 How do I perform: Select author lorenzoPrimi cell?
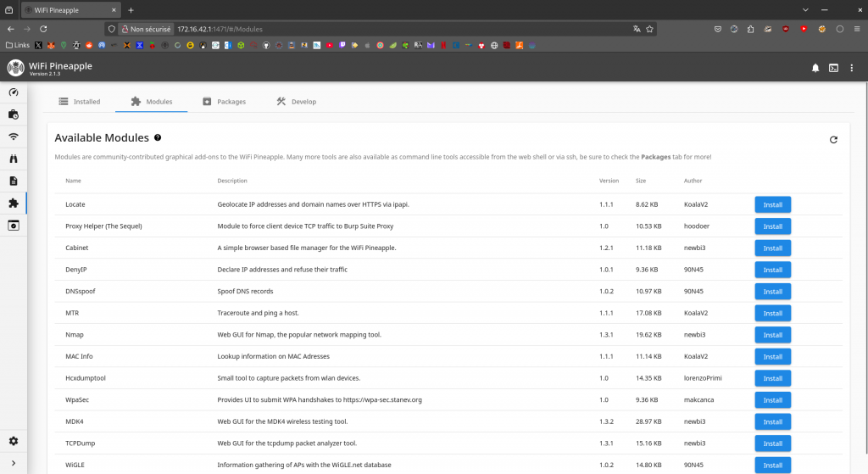703,378
